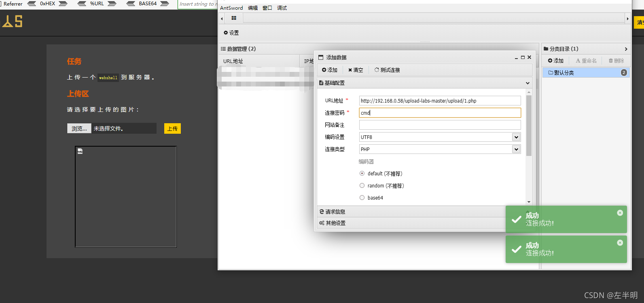Click the webshell keyword in the task text

pos(108,78)
